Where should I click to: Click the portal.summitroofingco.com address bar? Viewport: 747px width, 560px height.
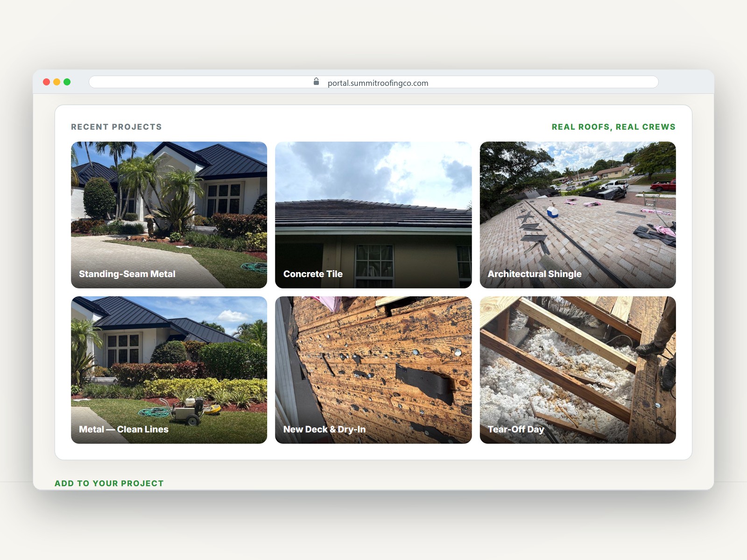point(373,82)
